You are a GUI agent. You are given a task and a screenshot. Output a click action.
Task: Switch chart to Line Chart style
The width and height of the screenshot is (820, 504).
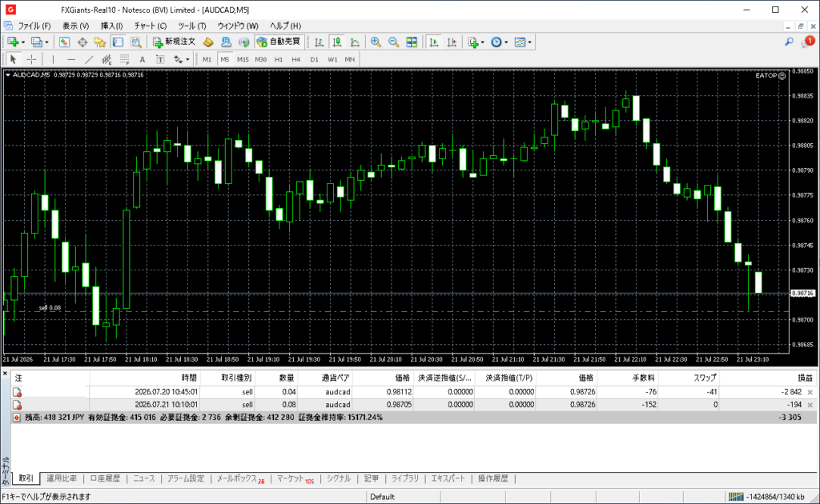tap(355, 42)
